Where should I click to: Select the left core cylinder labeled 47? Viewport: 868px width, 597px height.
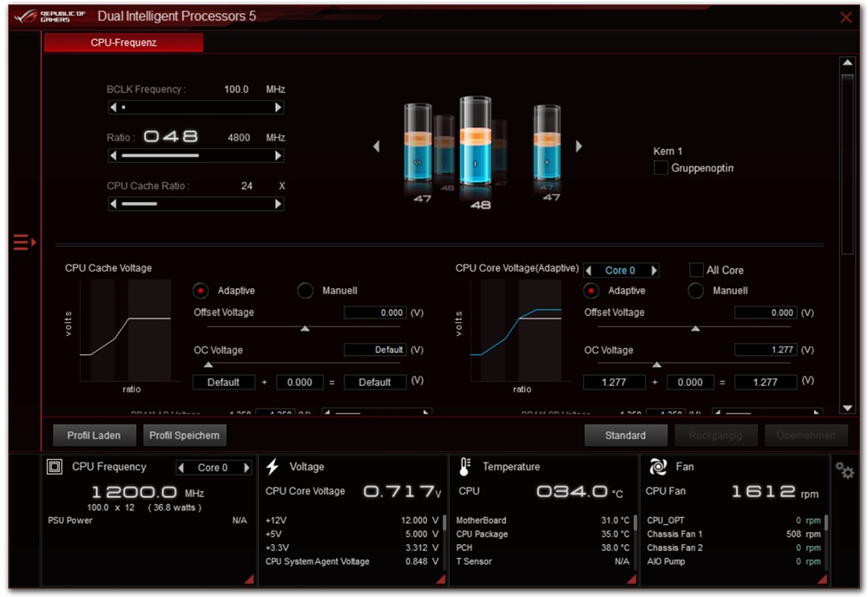click(418, 143)
